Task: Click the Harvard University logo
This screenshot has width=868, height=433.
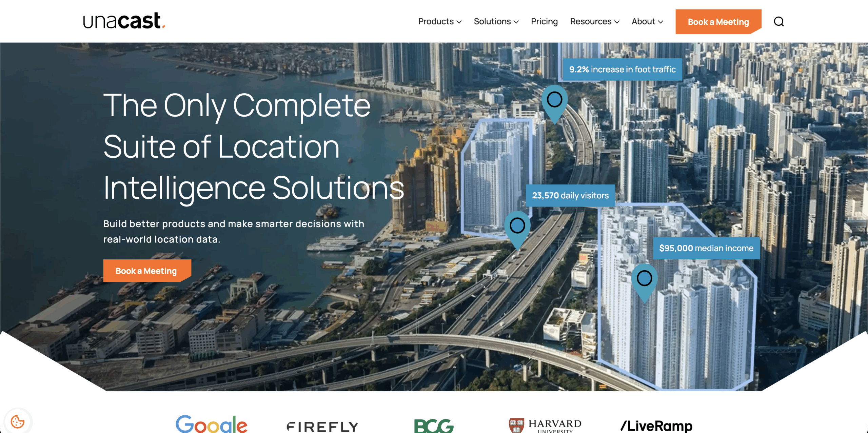Action: click(545, 425)
